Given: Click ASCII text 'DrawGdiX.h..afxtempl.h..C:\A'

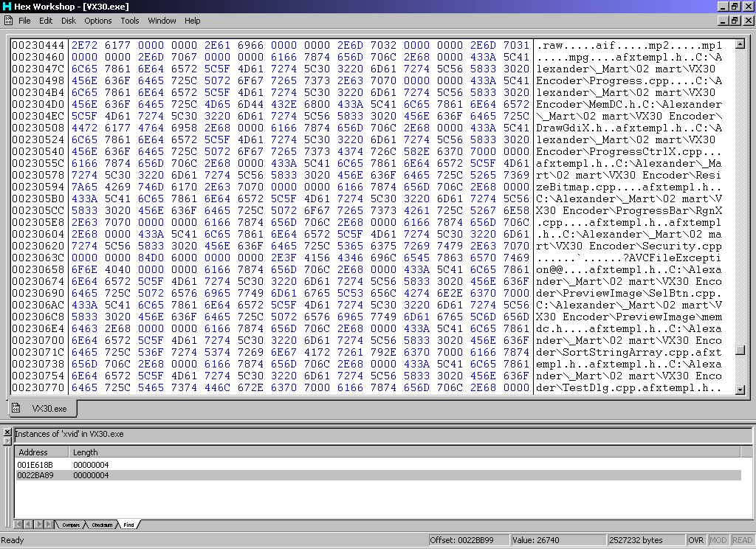Looking at the screenshot, I should coord(629,128).
